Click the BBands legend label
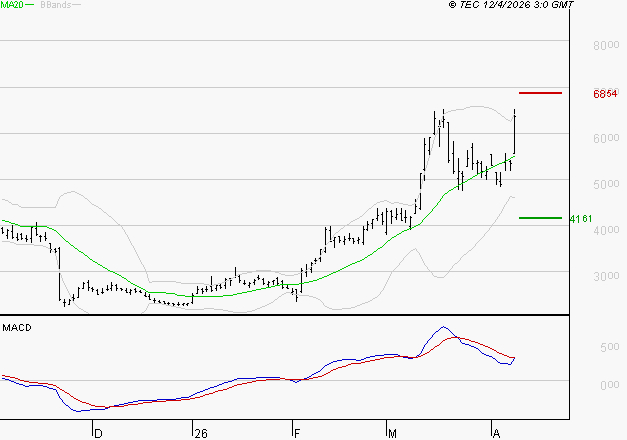 coord(56,5)
